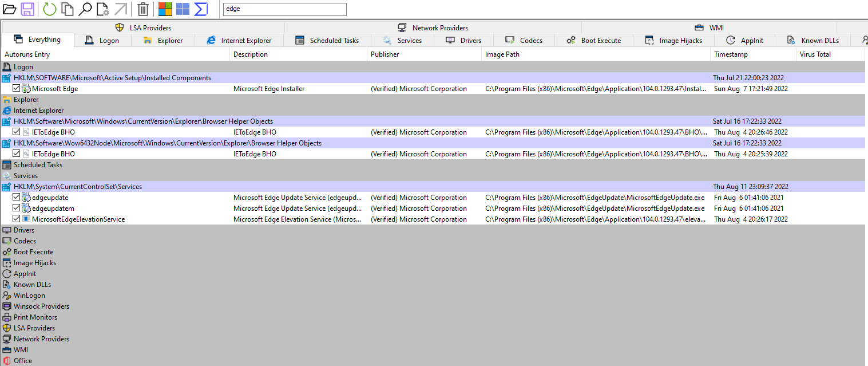Sort by Publisher column header
868x366 pixels.
coord(424,54)
